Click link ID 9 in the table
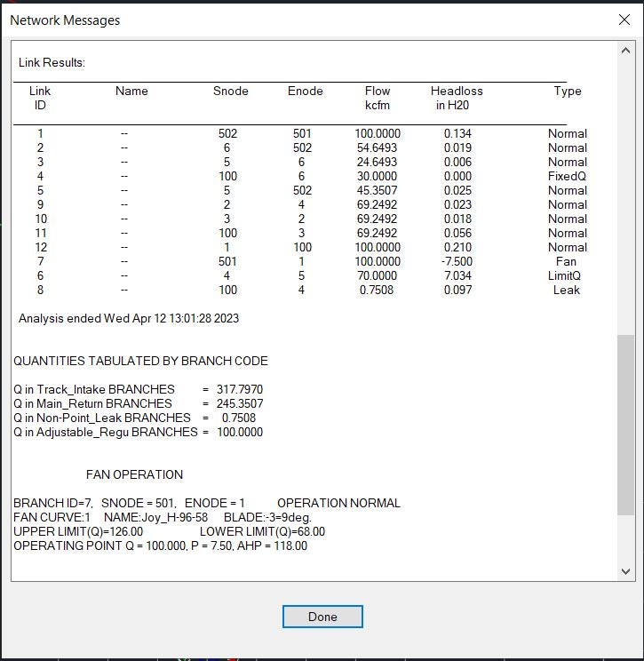Image resolution: width=644 pixels, height=661 pixels. pos(41,205)
